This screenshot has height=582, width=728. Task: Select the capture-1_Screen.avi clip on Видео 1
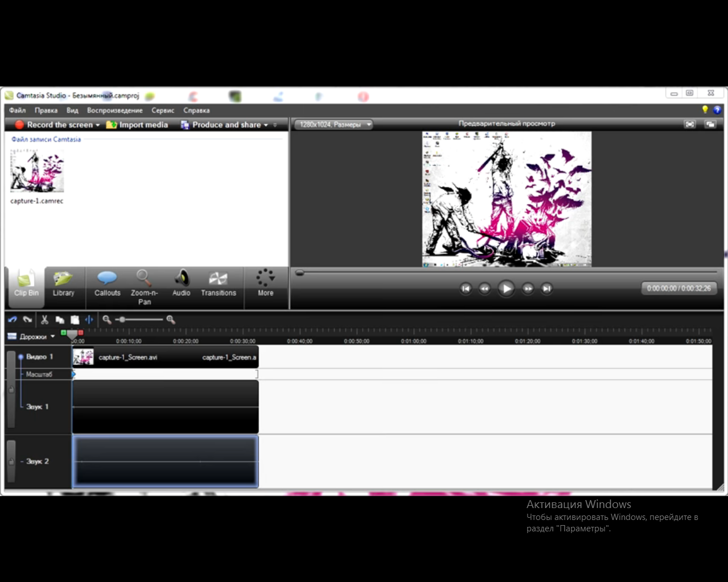[x=166, y=357]
